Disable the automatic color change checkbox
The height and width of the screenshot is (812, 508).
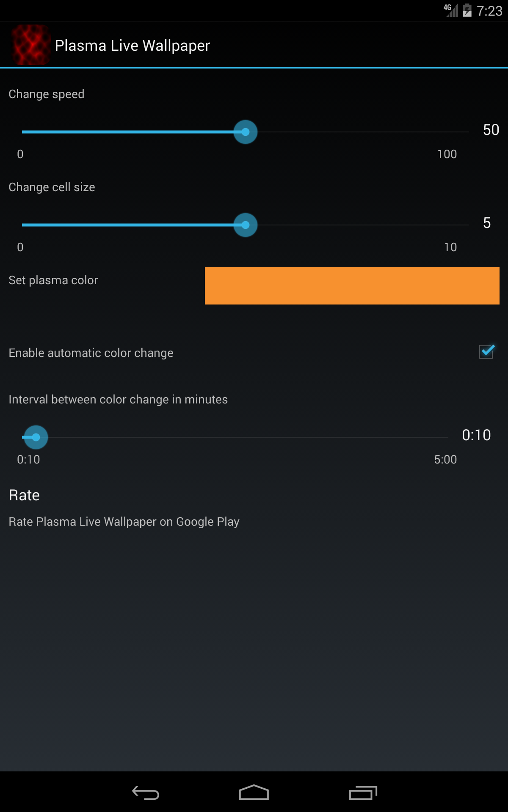coord(486,351)
